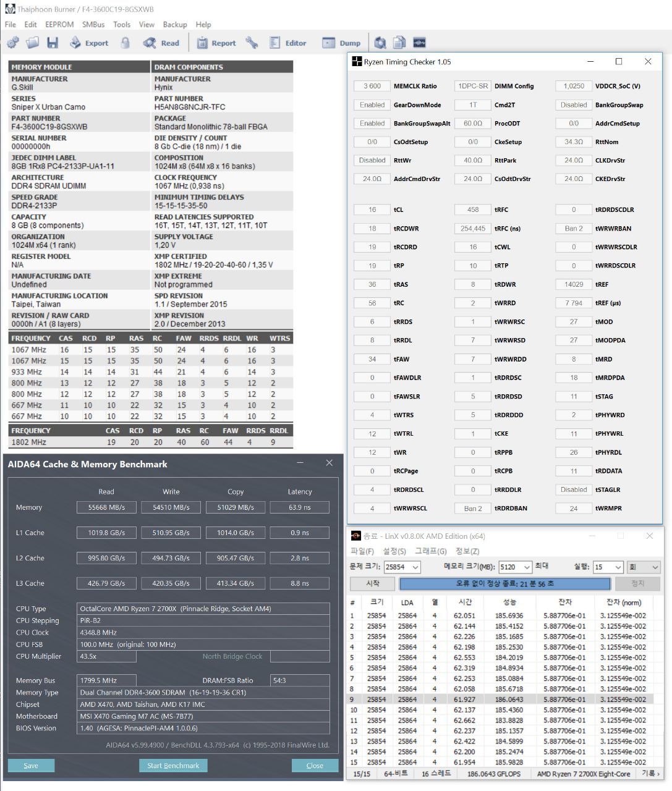The height and width of the screenshot is (791, 672).
Task: Open the Edit menu in Thaiphoon Burner
Action: point(30,24)
